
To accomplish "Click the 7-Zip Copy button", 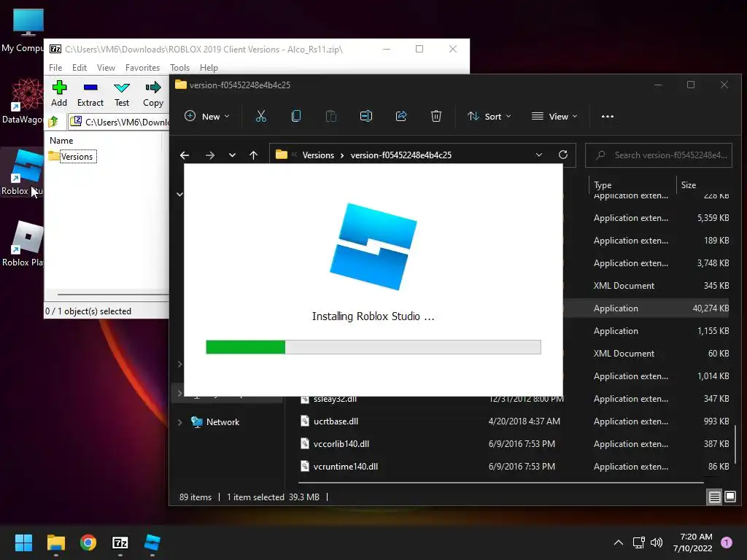I will [153, 94].
